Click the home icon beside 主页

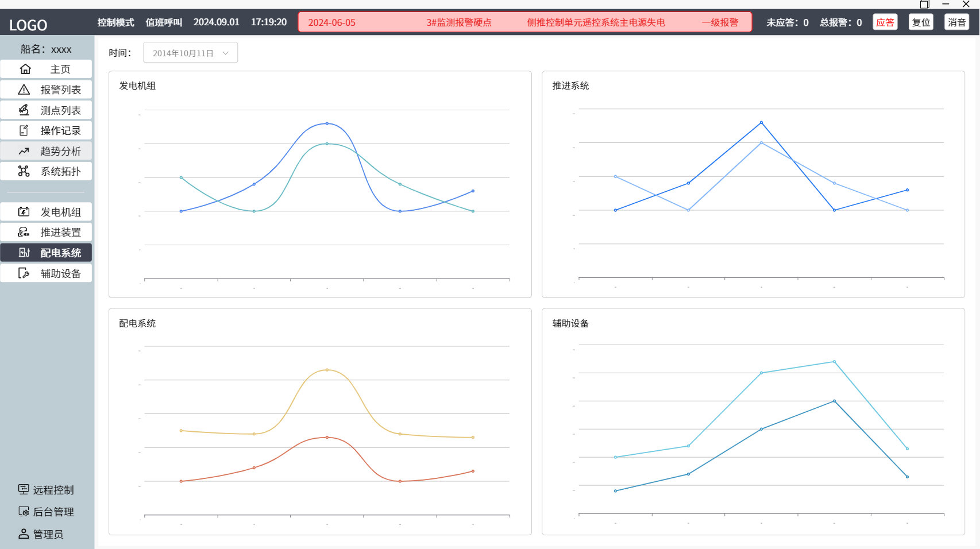[x=25, y=69]
